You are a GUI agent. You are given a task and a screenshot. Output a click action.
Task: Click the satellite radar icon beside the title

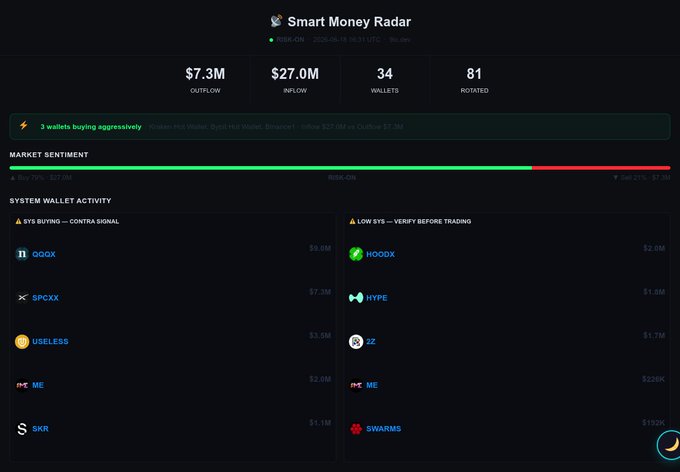[276, 21]
